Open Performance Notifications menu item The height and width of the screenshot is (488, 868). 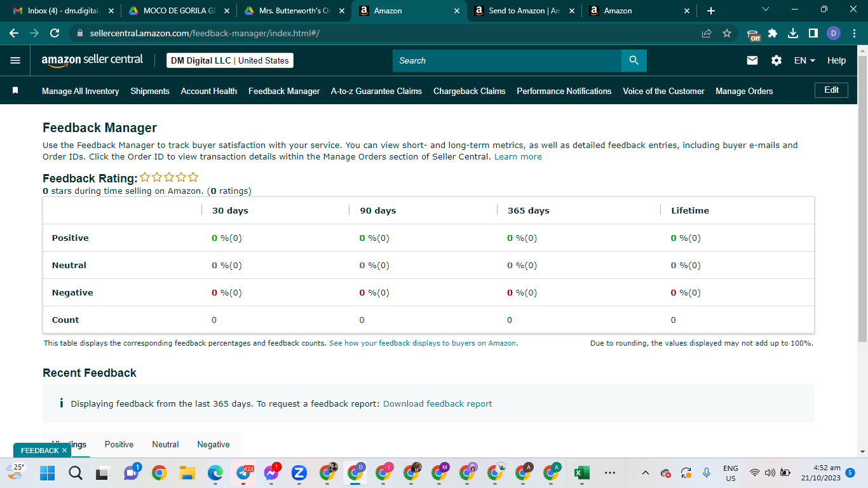(x=564, y=91)
